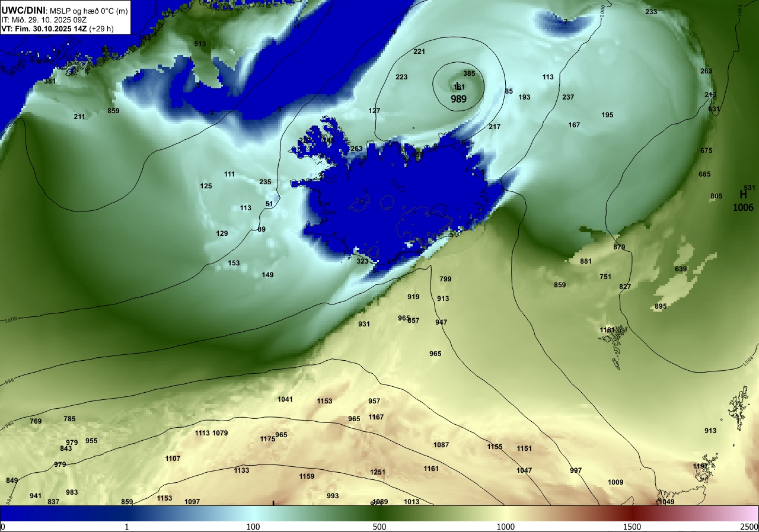Image resolution: width=759 pixels, height=532 pixels.
Task: Click the value 881
Action: point(586,261)
